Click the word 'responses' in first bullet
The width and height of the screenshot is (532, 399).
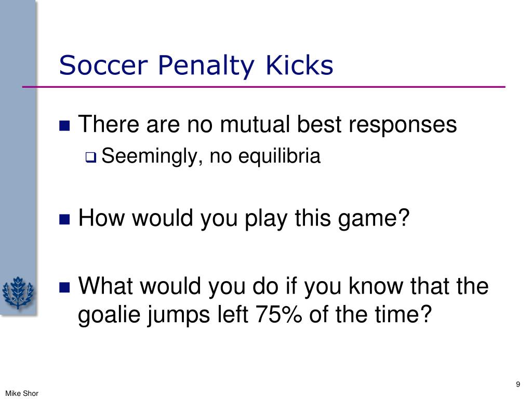(x=403, y=125)
